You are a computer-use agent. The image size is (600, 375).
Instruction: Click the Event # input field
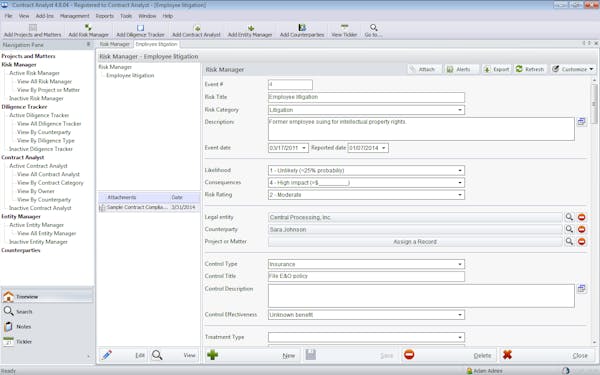[x=290, y=85]
